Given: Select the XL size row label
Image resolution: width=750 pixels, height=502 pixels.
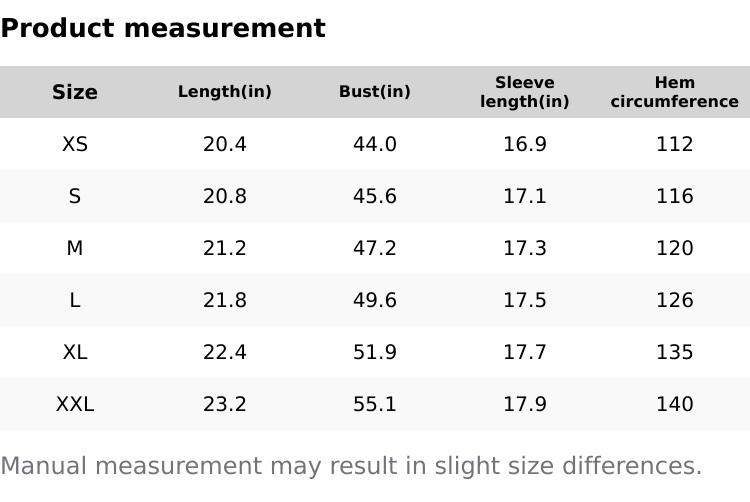Looking at the screenshot, I should (x=75, y=352).
